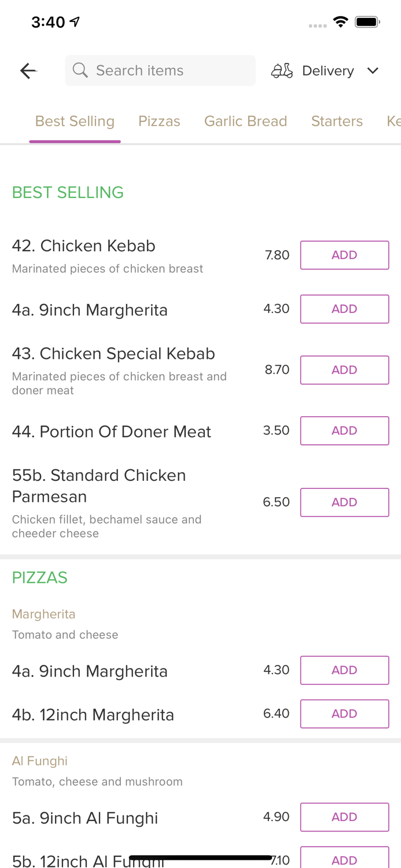The width and height of the screenshot is (401, 868).
Task: Add 44. Portion Of Doner Meat
Action: tap(344, 431)
